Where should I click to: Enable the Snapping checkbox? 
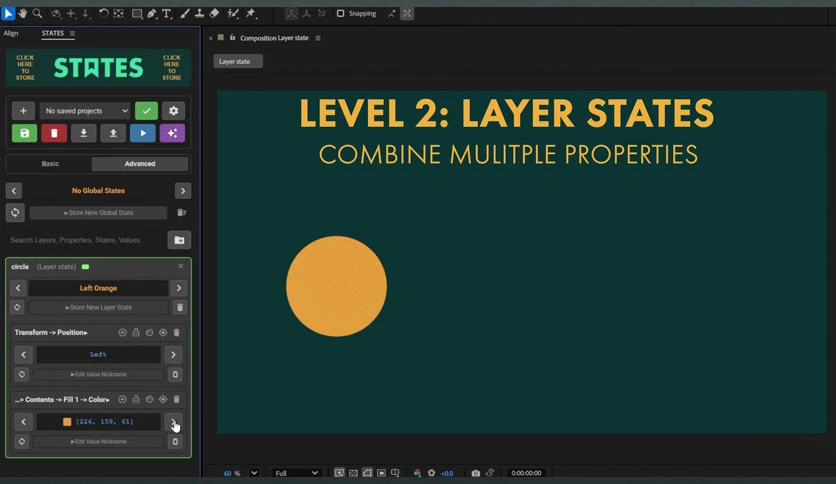340,13
